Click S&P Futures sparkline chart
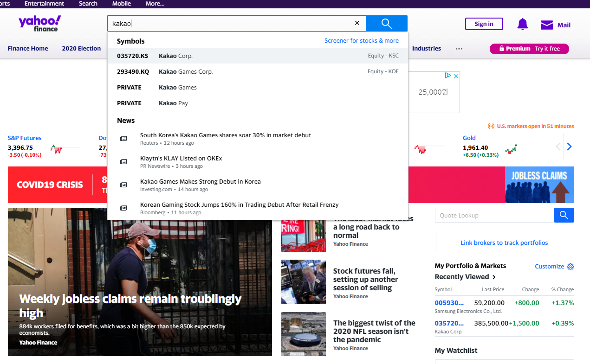 (65, 150)
